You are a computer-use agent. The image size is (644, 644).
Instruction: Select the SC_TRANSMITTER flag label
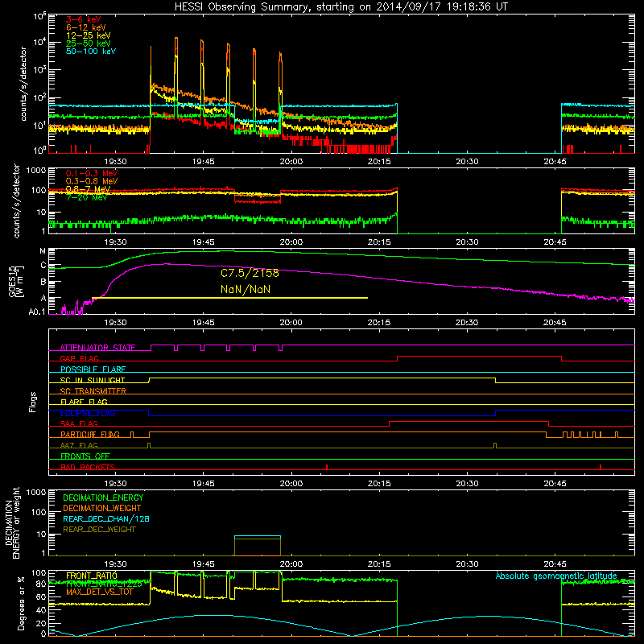pos(93,391)
